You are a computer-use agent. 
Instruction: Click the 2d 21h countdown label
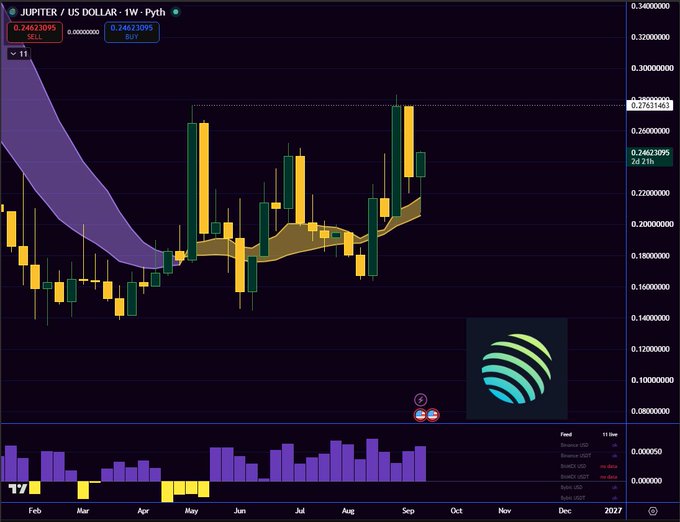(x=643, y=161)
